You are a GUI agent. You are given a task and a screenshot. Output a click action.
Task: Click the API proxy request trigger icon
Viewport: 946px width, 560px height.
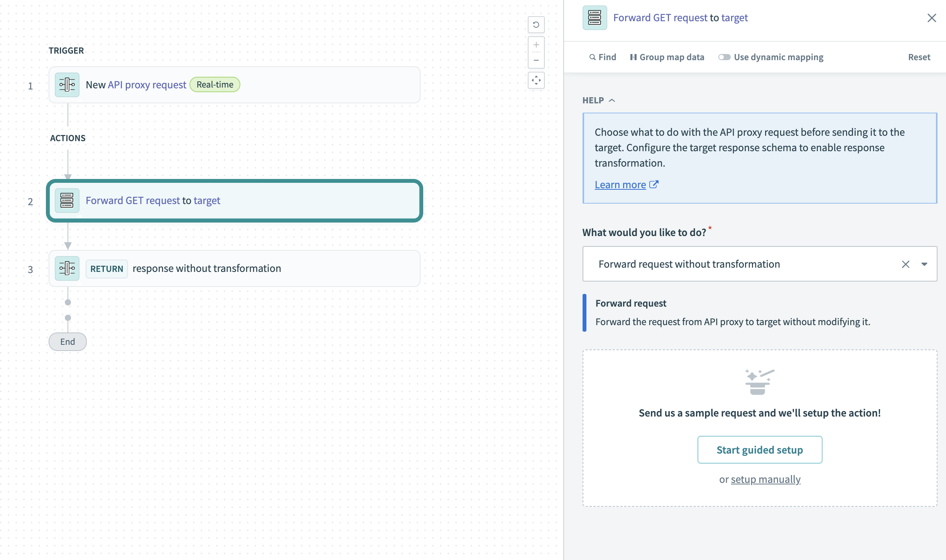click(67, 85)
